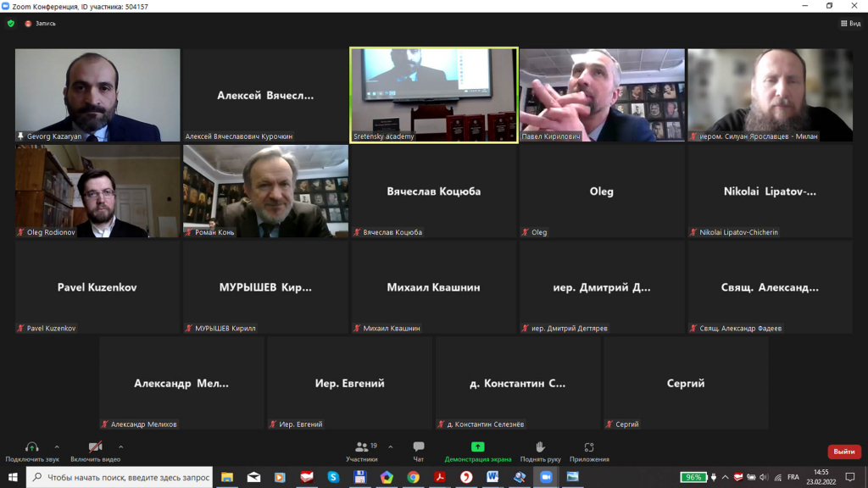Open the Chat panel
Screen dimensions: 868x488
418,451
